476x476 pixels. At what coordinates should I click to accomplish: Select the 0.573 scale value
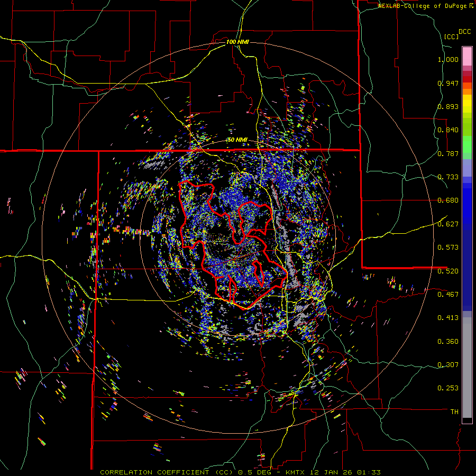point(448,248)
